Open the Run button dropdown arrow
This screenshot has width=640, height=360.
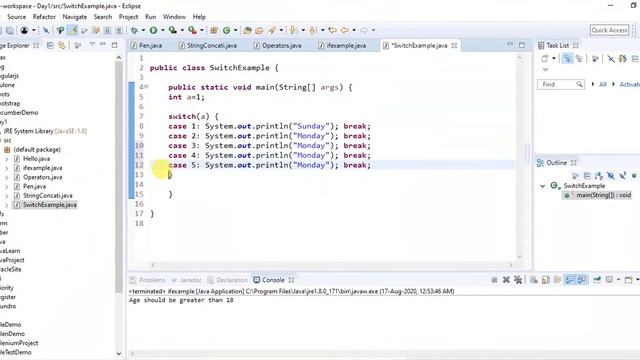[162, 30]
